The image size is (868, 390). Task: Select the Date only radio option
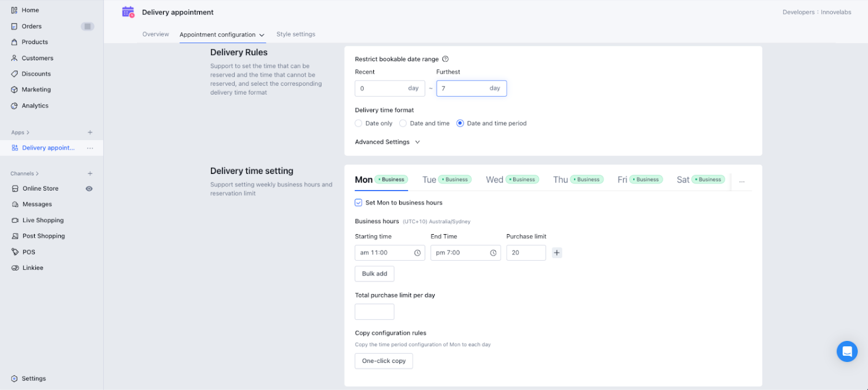click(359, 123)
